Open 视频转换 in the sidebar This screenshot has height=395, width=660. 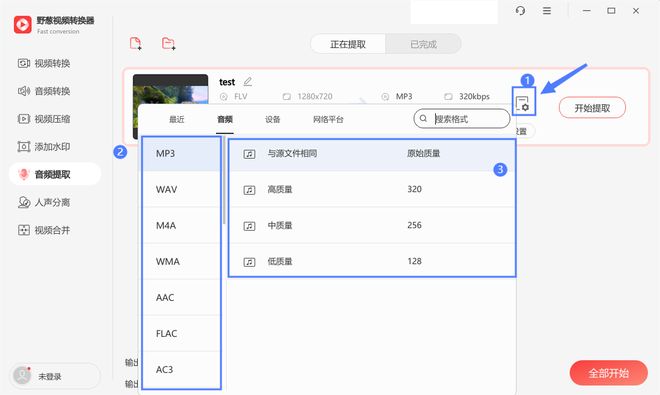[44, 64]
